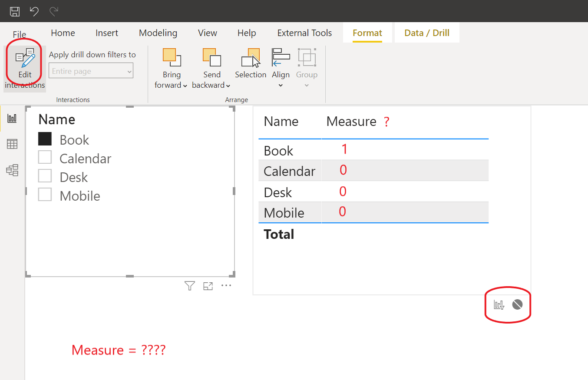Select the Format tab
Screen dimensions: 588x380
click(x=367, y=33)
